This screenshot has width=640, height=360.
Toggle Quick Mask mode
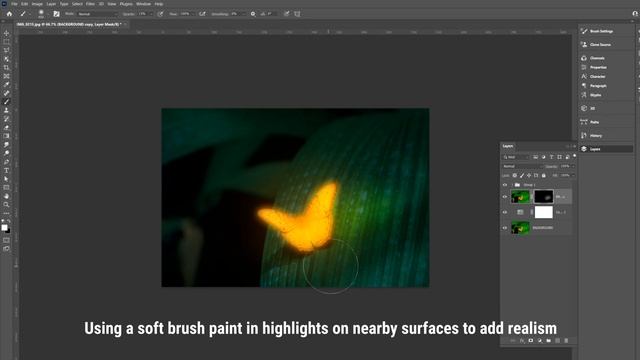[6, 240]
